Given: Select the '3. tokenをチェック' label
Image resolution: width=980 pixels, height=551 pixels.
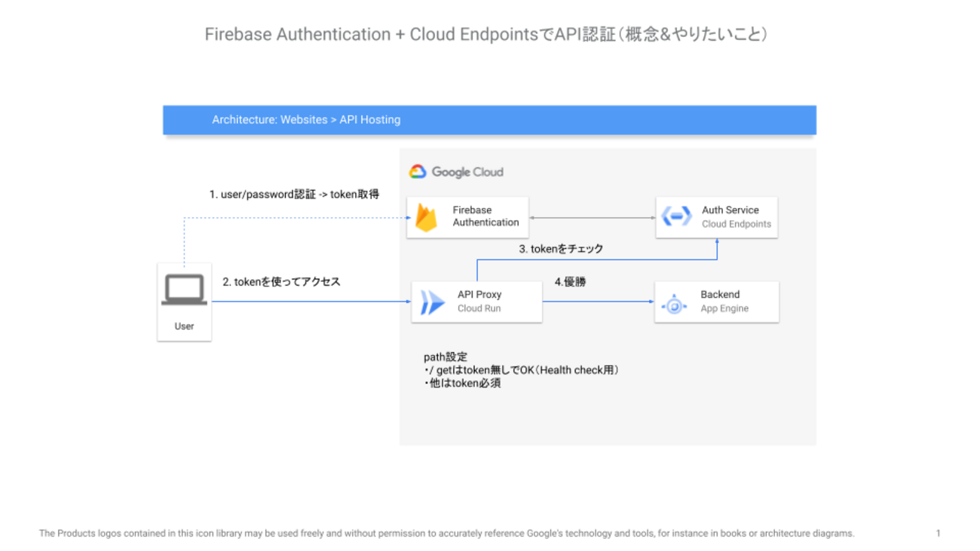Looking at the screenshot, I should 561,249.
